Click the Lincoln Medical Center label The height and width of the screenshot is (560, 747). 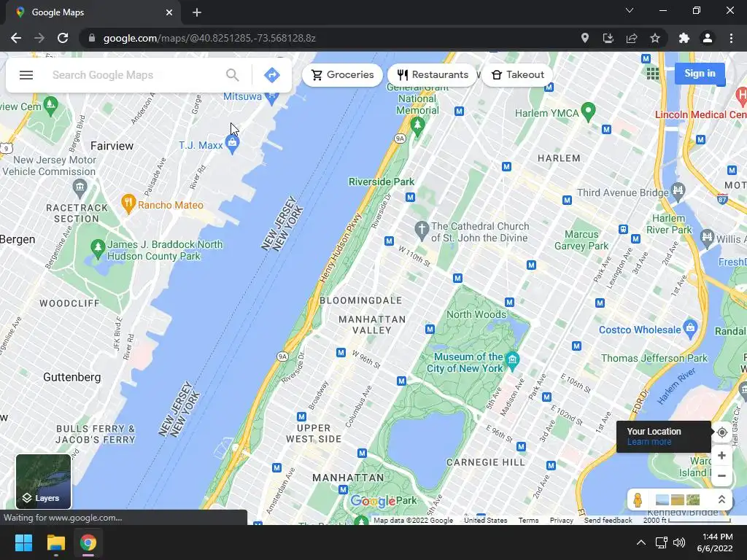coord(700,114)
